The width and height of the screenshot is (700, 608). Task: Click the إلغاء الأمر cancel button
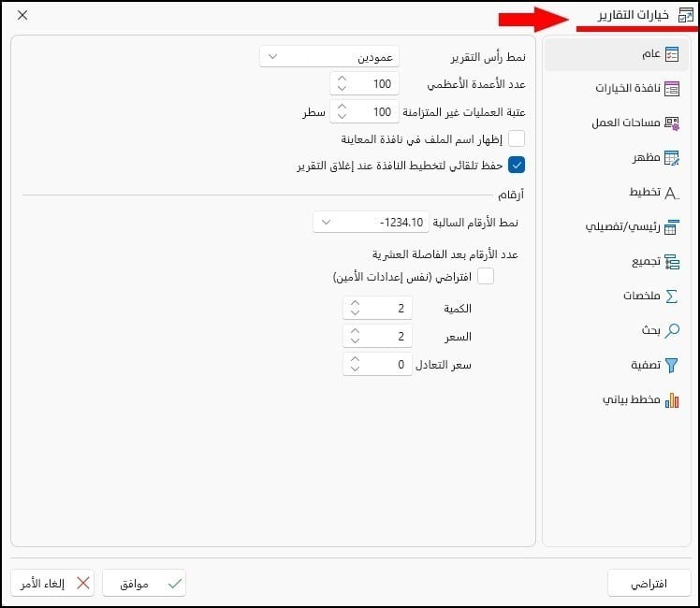click(52, 583)
